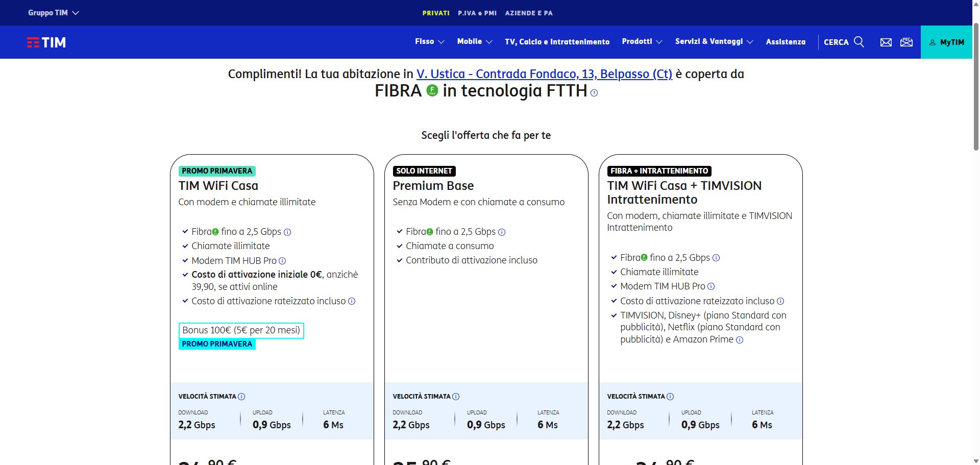Click download 2,2 Gbps in Premium Base
This screenshot has height=465, width=980.
411,425
